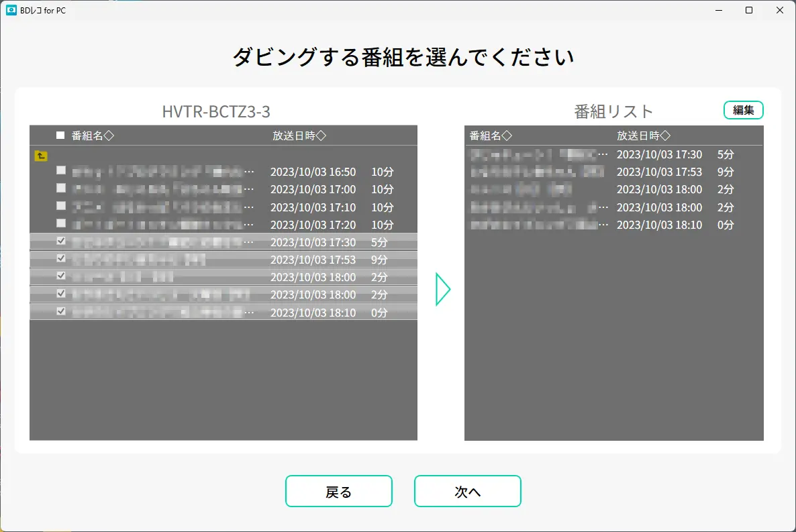Toggle the select-all checkbox in header
The height and width of the screenshot is (532, 796).
(60, 136)
